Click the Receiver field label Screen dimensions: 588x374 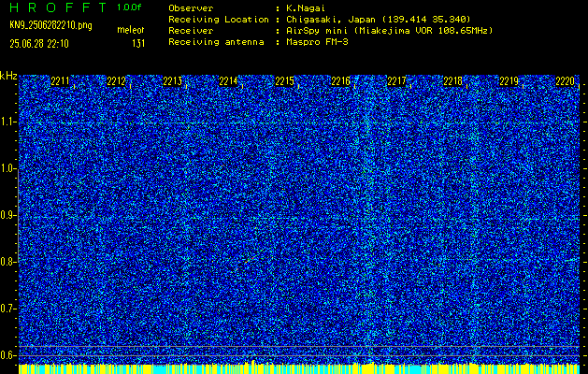[191, 31]
